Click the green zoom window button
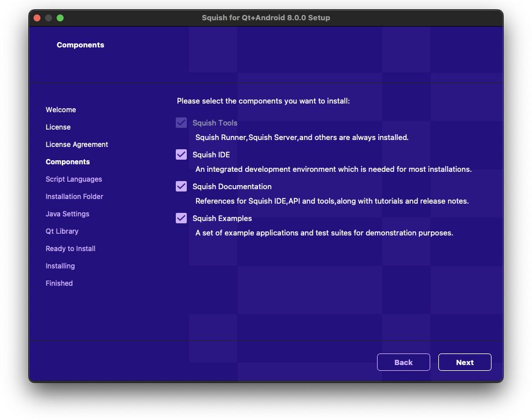Screen dimensions: 532x420 [60, 18]
